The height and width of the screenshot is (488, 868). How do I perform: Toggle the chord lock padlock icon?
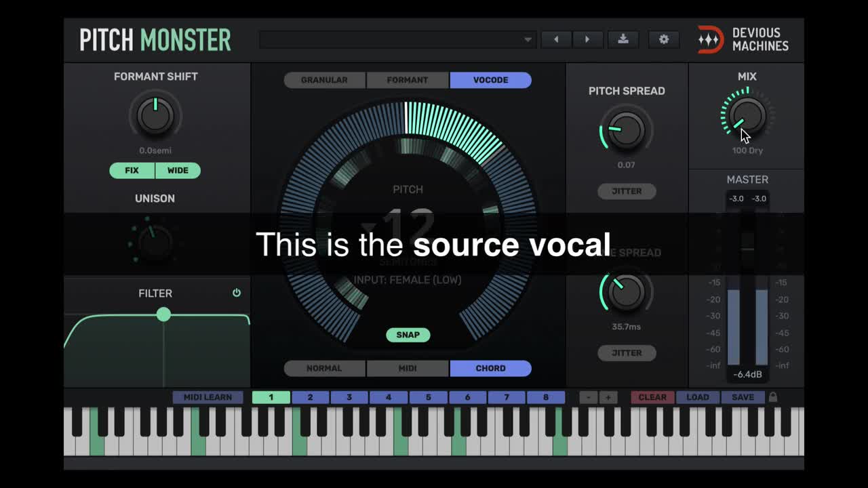click(x=772, y=397)
